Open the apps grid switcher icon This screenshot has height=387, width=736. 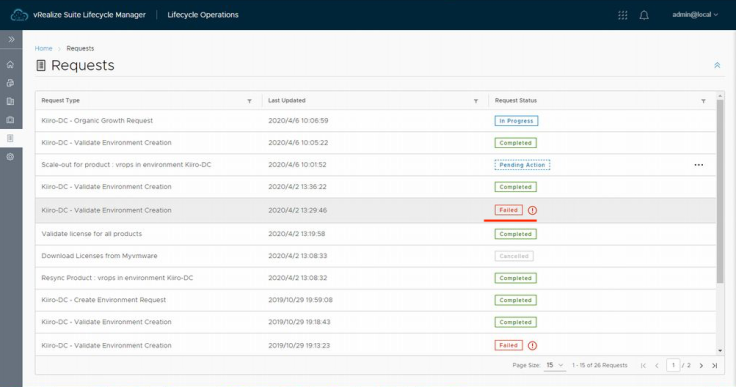(623, 15)
